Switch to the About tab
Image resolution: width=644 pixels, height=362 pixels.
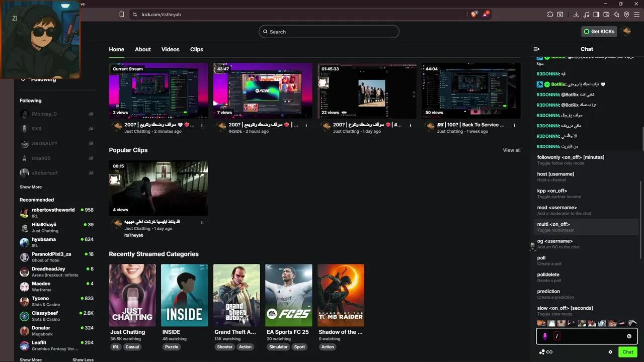[x=143, y=49]
